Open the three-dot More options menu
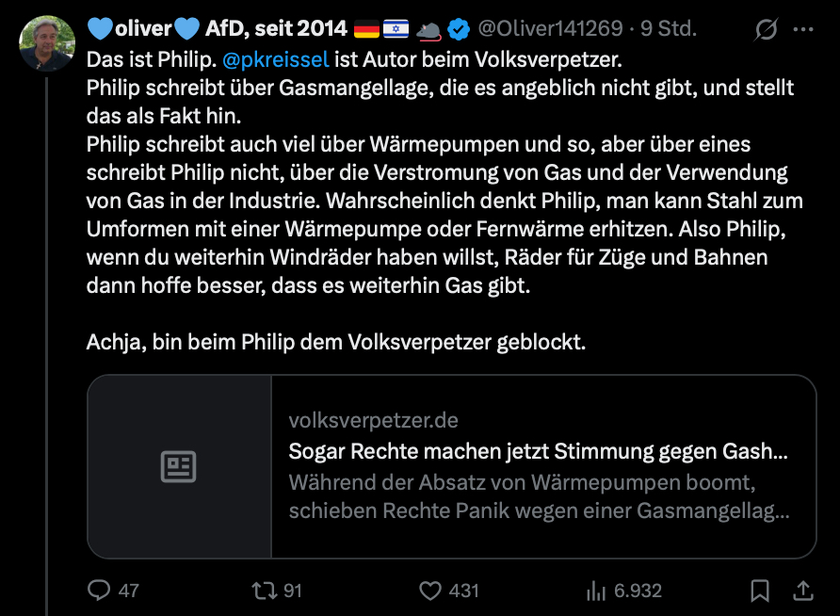840x616 pixels. pyautogui.click(x=803, y=29)
